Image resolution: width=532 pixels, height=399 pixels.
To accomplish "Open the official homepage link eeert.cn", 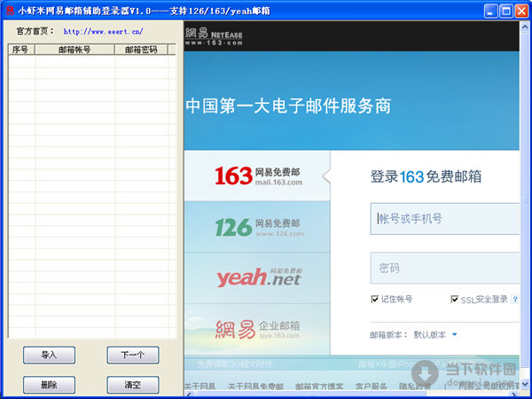I will (x=103, y=31).
